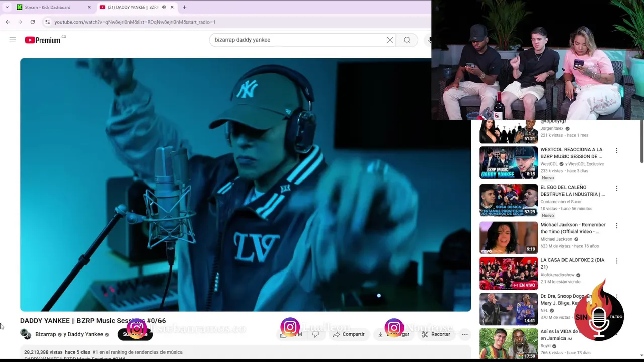Open the Bizarrap channel name link

point(45,334)
